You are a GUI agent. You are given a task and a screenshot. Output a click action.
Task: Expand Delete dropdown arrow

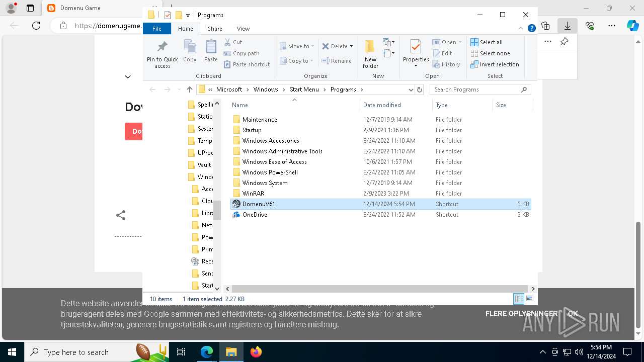(x=351, y=46)
